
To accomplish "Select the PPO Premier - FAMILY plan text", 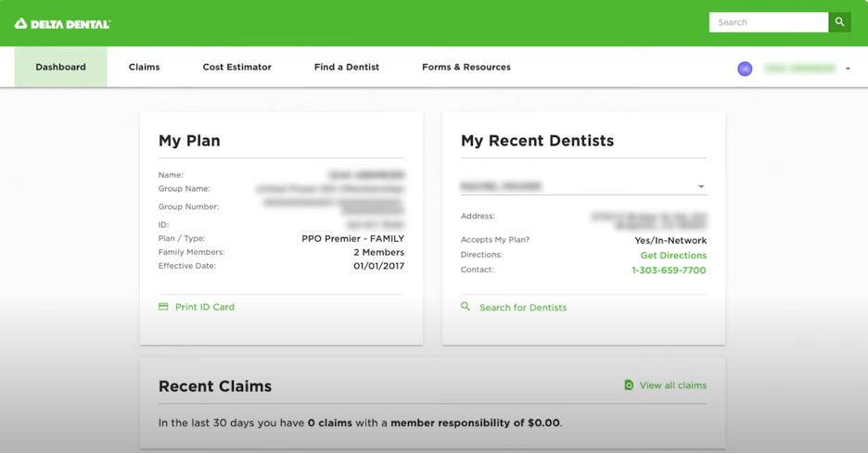I will [x=352, y=239].
